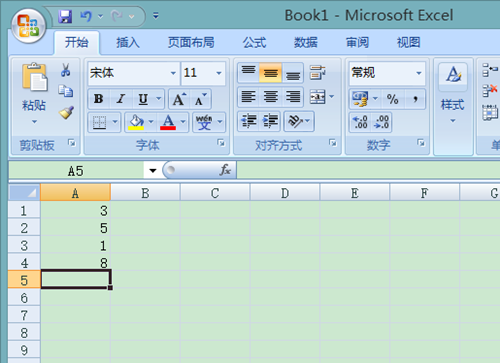
Task: Click the Increase Decimal icon
Action: (360, 122)
